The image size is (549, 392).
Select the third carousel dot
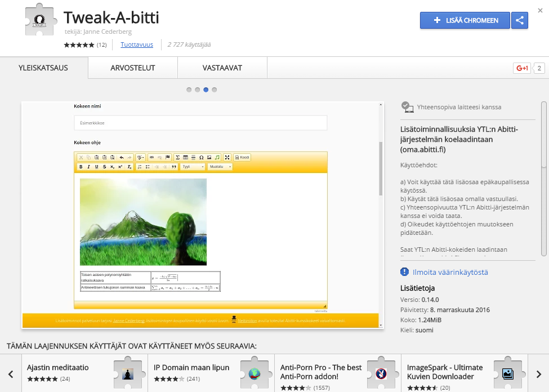(x=206, y=90)
